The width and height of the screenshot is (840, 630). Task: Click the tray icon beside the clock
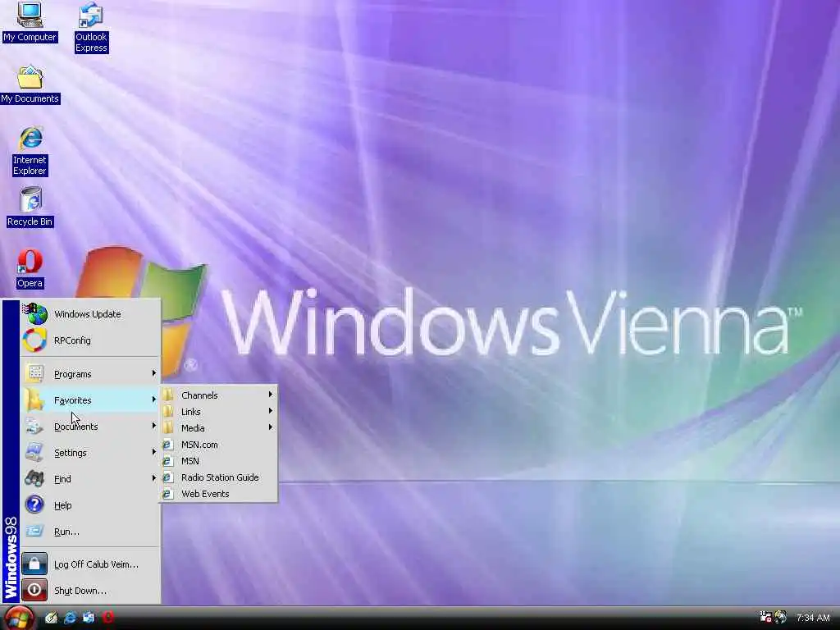click(781, 617)
